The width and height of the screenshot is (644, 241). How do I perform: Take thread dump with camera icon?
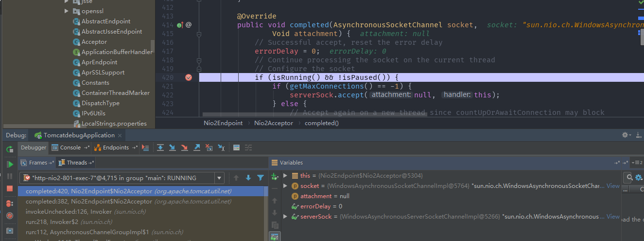tap(10, 231)
